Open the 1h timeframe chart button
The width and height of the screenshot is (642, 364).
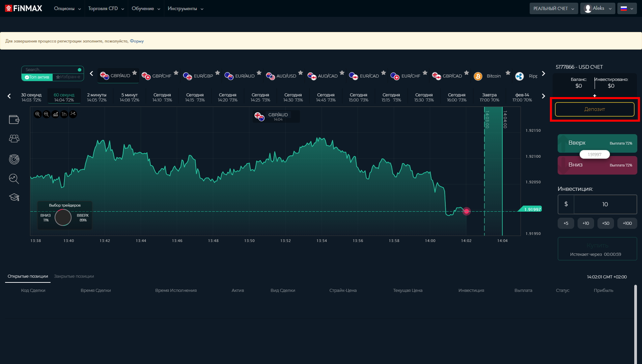(64, 114)
